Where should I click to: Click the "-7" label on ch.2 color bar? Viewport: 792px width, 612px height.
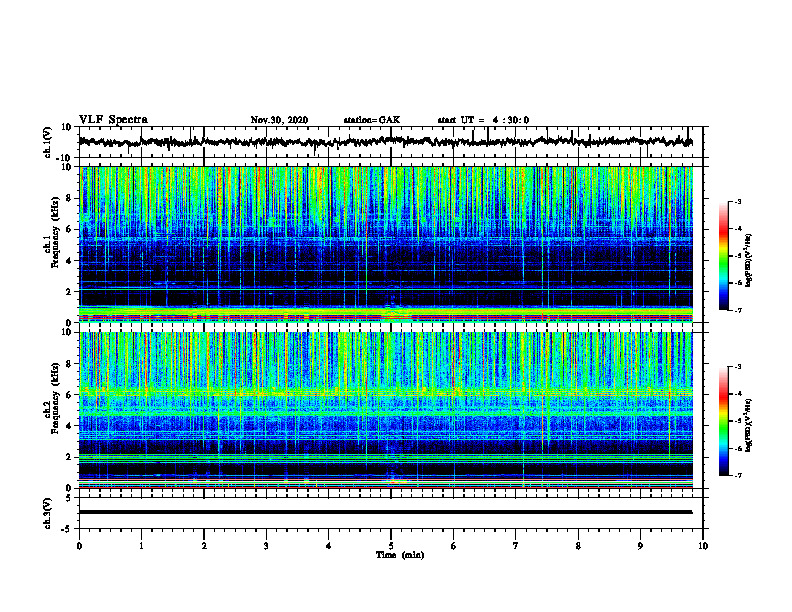[737, 476]
